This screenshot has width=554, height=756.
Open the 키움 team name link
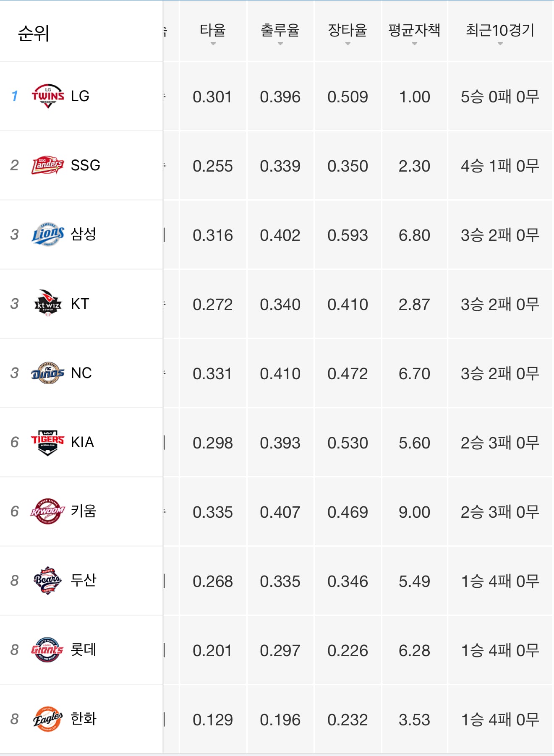point(84,511)
